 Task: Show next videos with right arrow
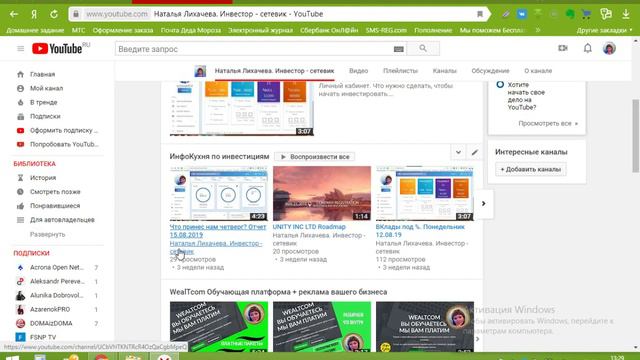(484, 203)
